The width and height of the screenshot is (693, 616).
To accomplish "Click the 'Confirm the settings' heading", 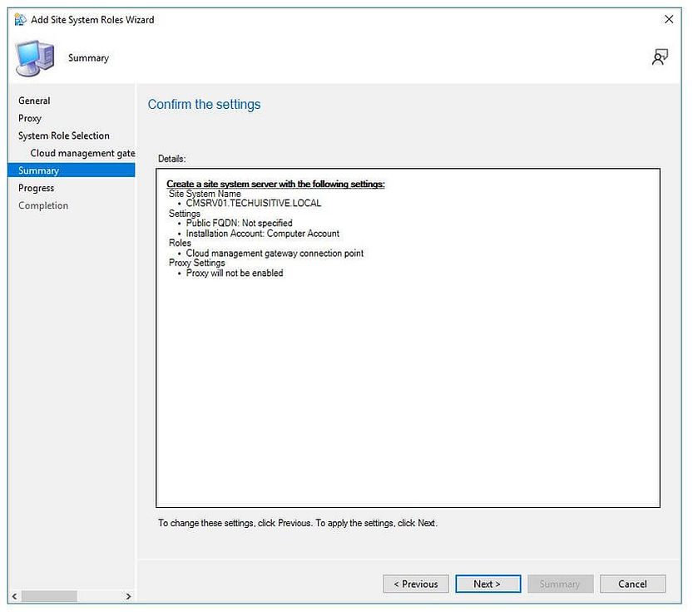I will [x=204, y=104].
